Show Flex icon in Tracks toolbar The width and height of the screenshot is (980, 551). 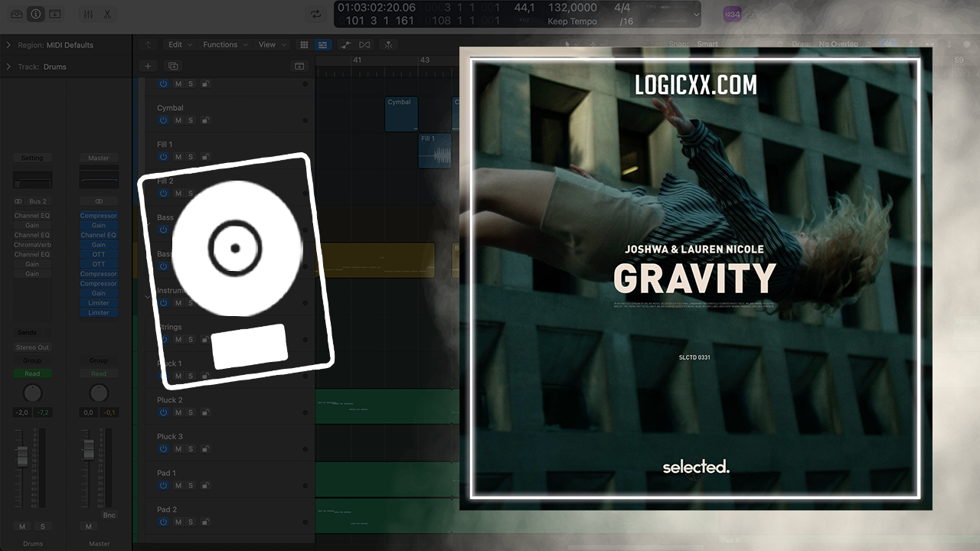[365, 44]
